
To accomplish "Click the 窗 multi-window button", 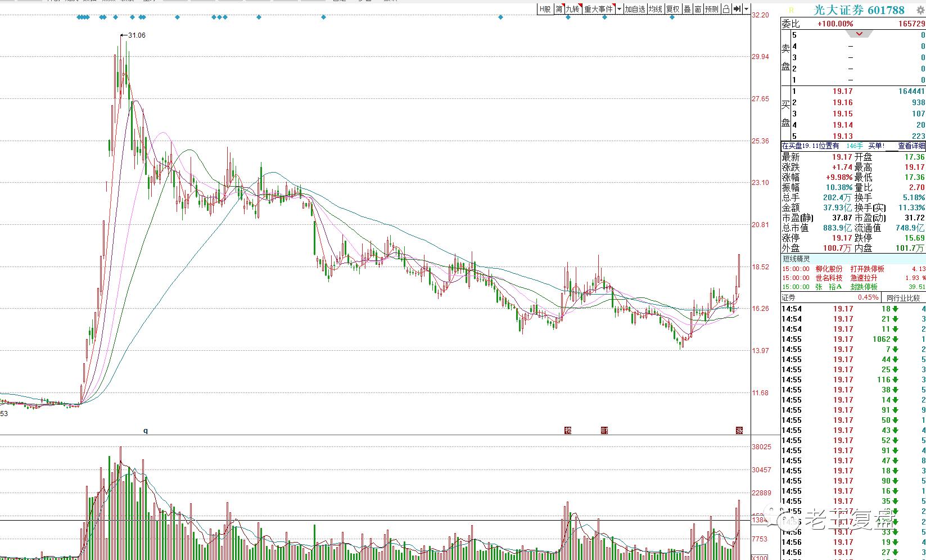I will 698,9.
